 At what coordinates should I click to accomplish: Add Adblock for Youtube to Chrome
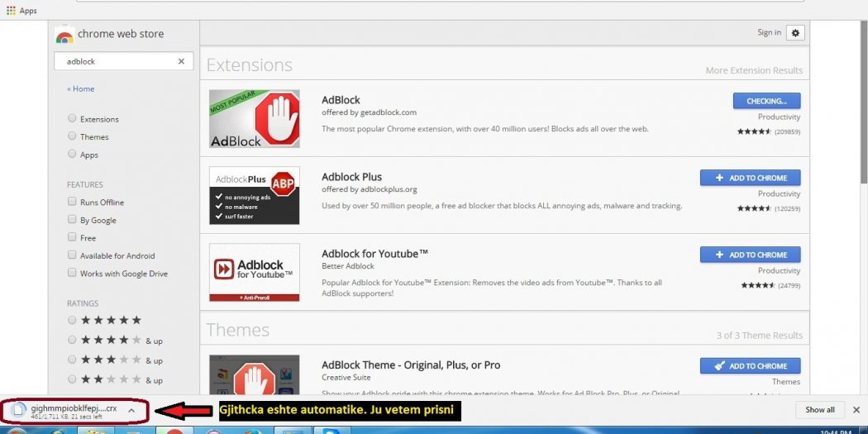point(750,255)
